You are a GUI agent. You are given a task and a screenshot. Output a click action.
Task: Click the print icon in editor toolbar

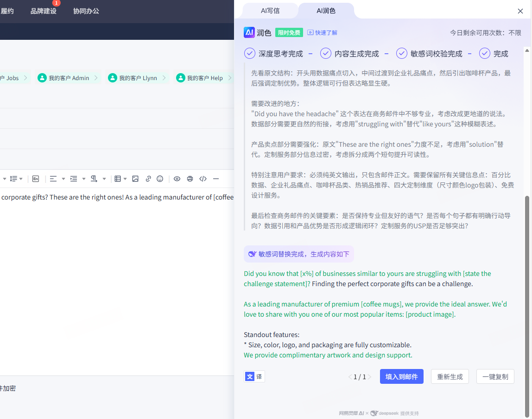click(x=190, y=179)
